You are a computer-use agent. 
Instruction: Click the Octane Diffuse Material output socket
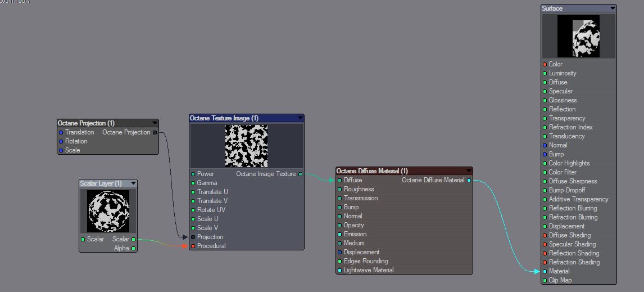[x=469, y=180]
